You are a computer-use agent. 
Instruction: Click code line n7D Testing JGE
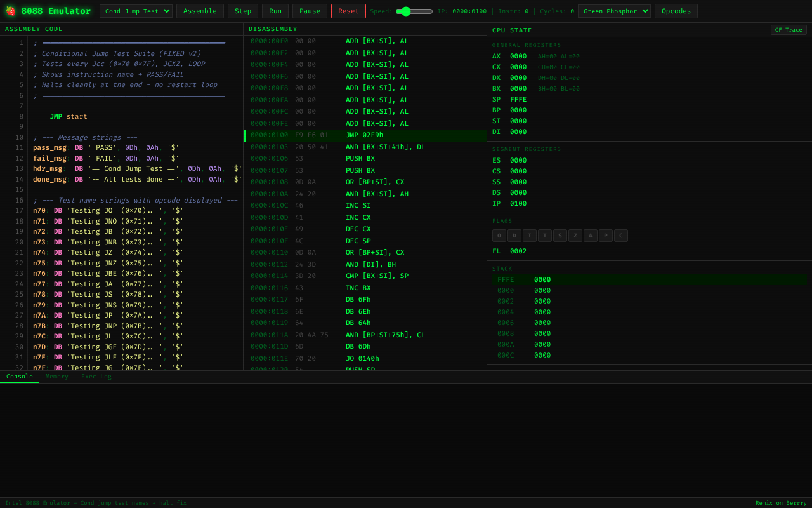click(x=108, y=347)
